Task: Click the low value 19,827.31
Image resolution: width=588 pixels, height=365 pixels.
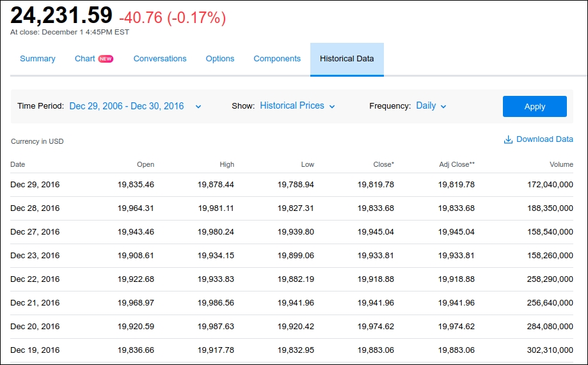Action: (296, 208)
